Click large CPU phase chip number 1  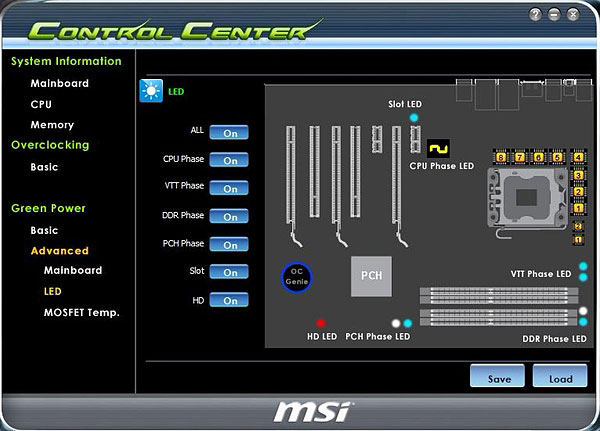coord(578,208)
